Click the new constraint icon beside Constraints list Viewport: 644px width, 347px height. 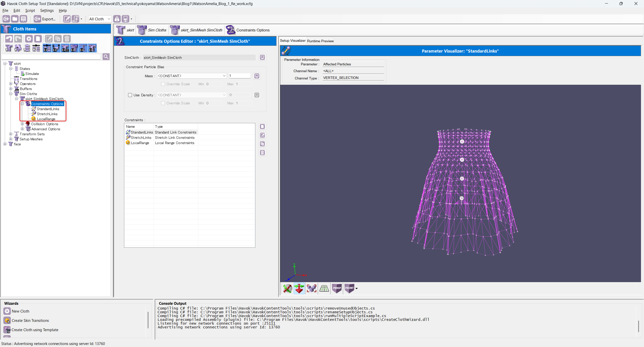click(262, 126)
